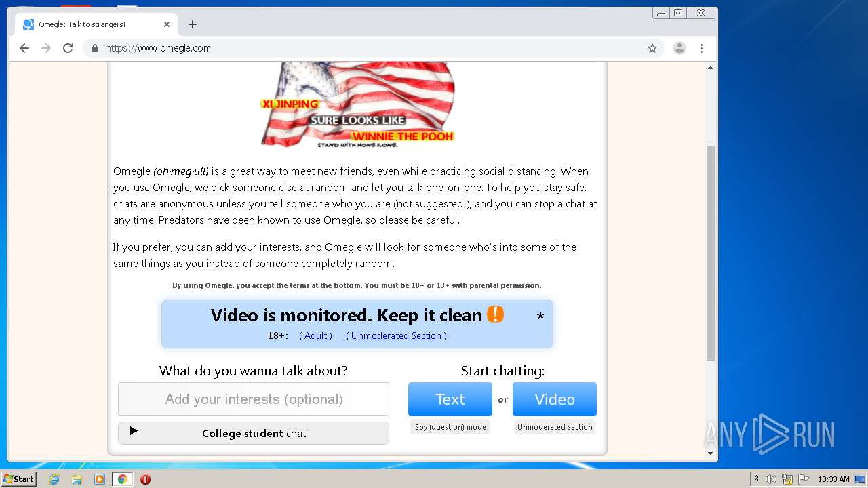Open Windows Explorer folder in taskbar
Screen dimensions: 868x488
click(x=77, y=479)
